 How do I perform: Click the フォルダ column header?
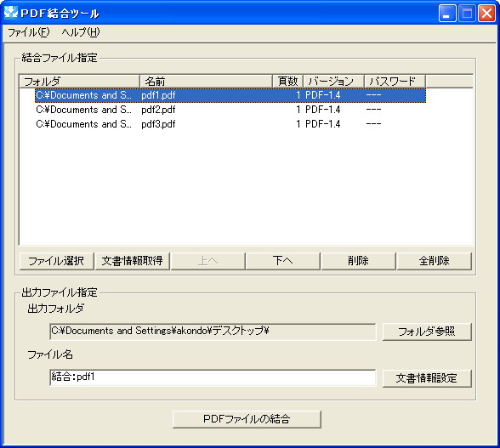point(79,82)
